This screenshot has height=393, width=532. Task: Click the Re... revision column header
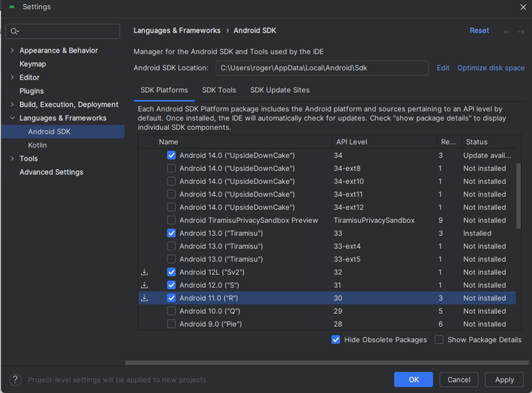pyautogui.click(x=449, y=142)
